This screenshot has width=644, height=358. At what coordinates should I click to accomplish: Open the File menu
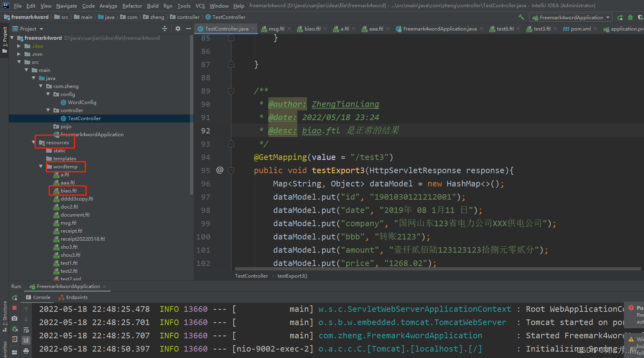pos(18,6)
